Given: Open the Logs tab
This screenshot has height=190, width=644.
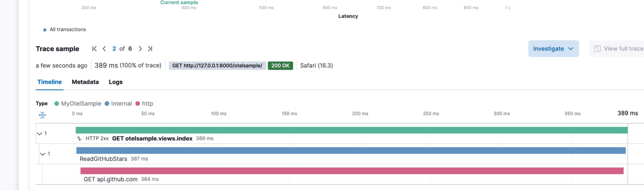Looking at the screenshot, I should point(116,82).
